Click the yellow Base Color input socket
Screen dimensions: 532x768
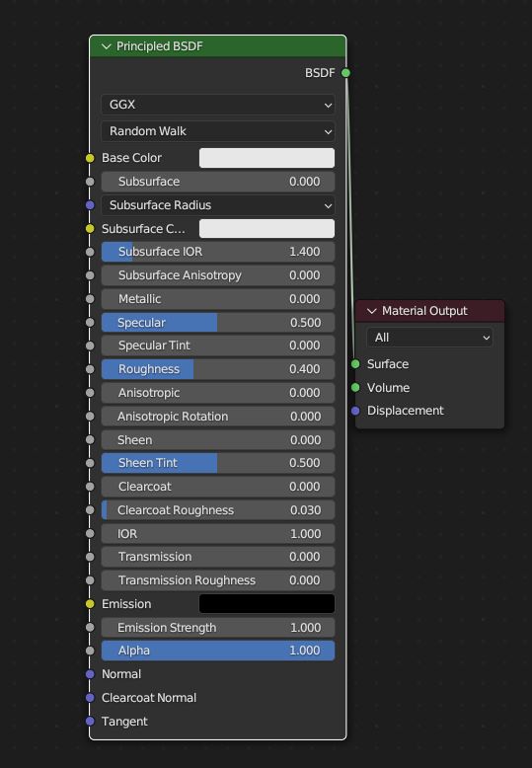90,158
